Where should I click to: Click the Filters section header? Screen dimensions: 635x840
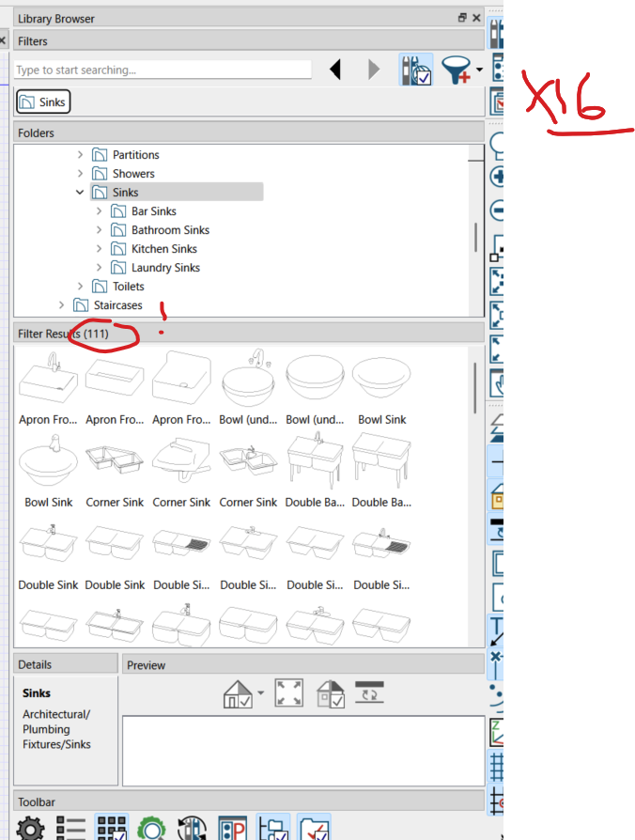[249, 40]
